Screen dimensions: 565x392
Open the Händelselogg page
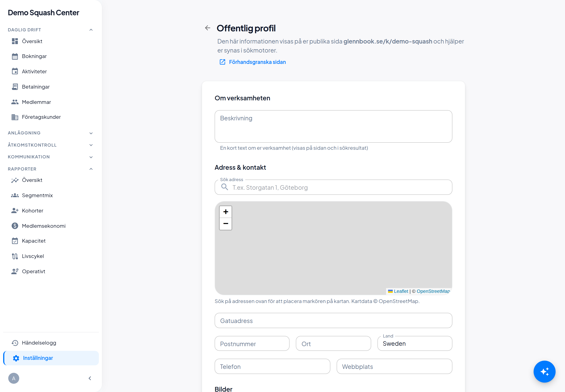(x=51, y=343)
